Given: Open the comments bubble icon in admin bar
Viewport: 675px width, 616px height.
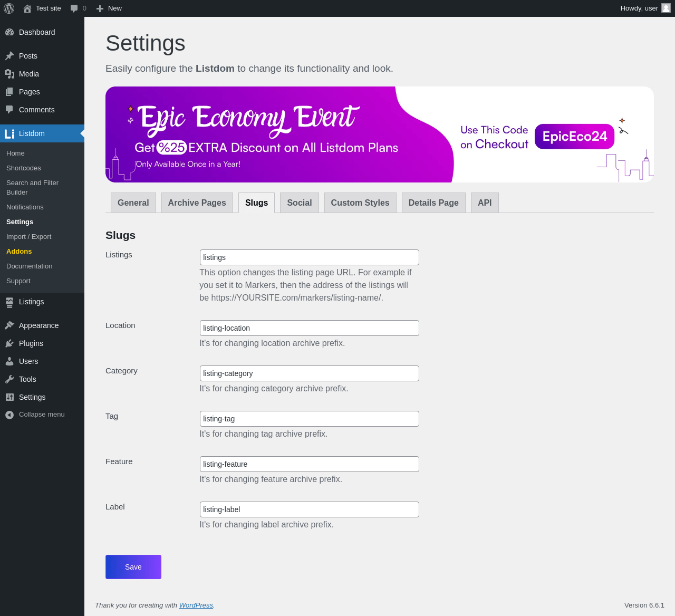Looking at the screenshot, I should [x=74, y=8].
